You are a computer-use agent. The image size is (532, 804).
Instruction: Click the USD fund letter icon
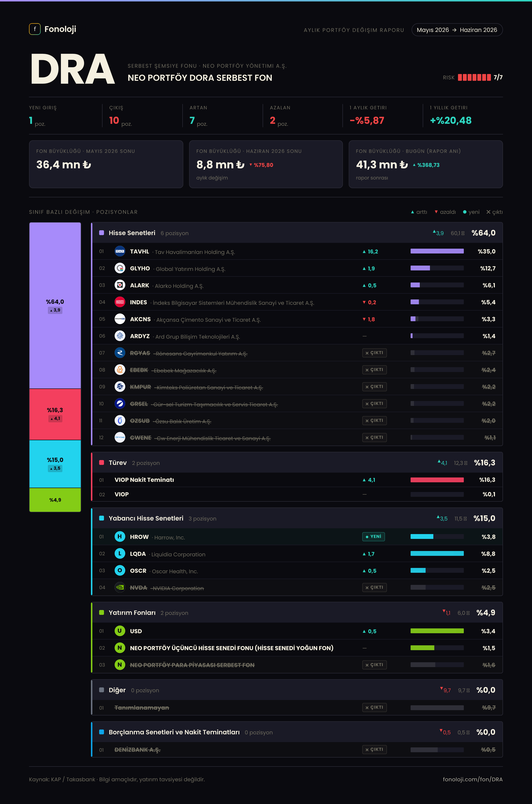[x=120, y=631]
